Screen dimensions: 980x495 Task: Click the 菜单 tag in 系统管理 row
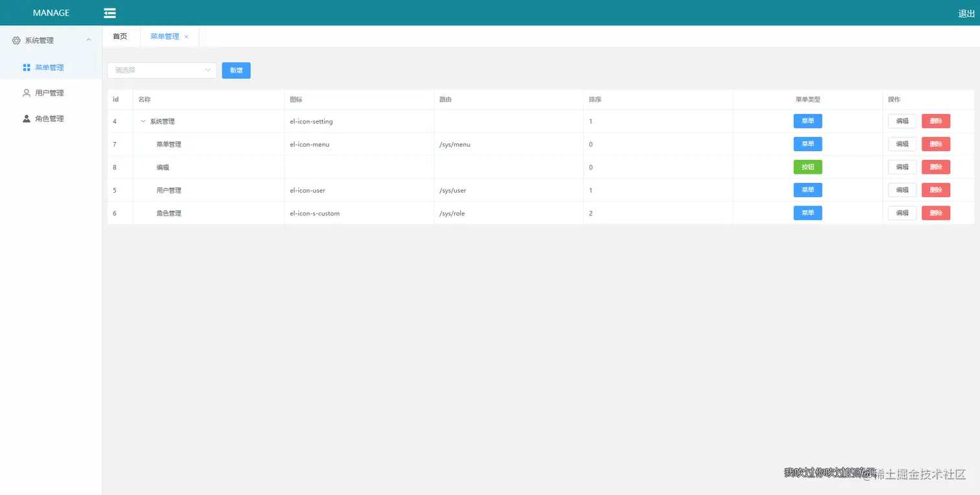click(x=808, y=121)
